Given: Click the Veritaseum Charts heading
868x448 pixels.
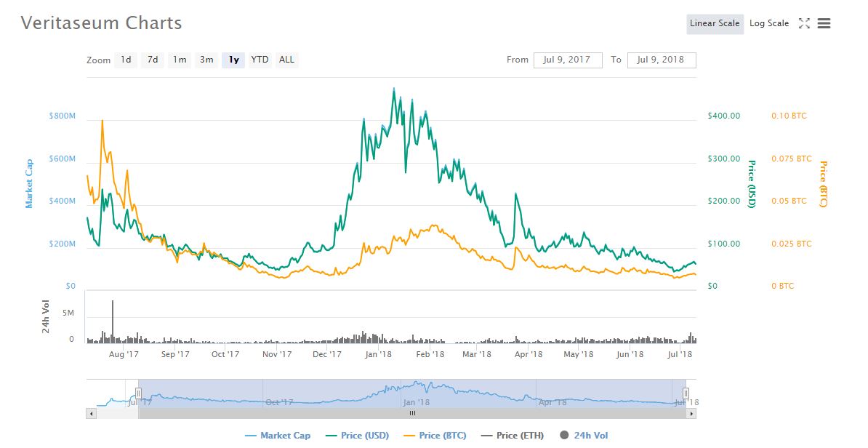Looking at the screenshot, I should [101, 23].
